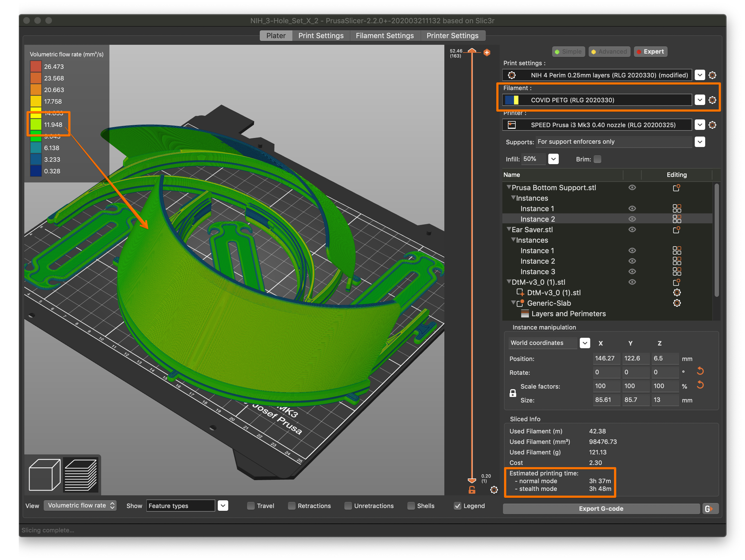Collapse the Prusa Bottom Support.stl tree

click(x=509, y=187)
